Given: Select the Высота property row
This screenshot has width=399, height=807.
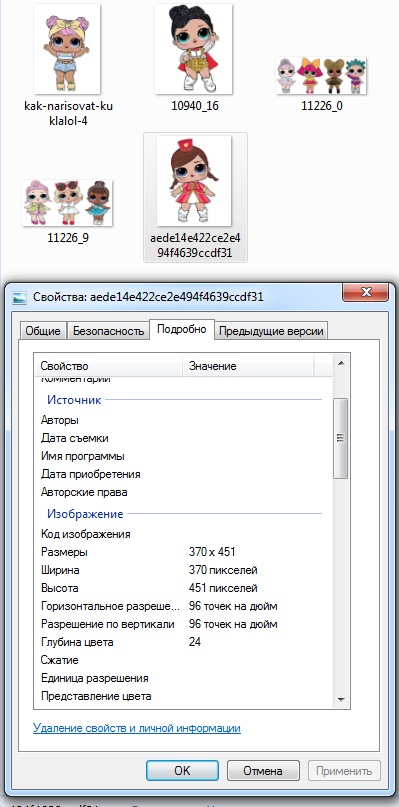Looking at the screenshot, I should coord(183,588).
